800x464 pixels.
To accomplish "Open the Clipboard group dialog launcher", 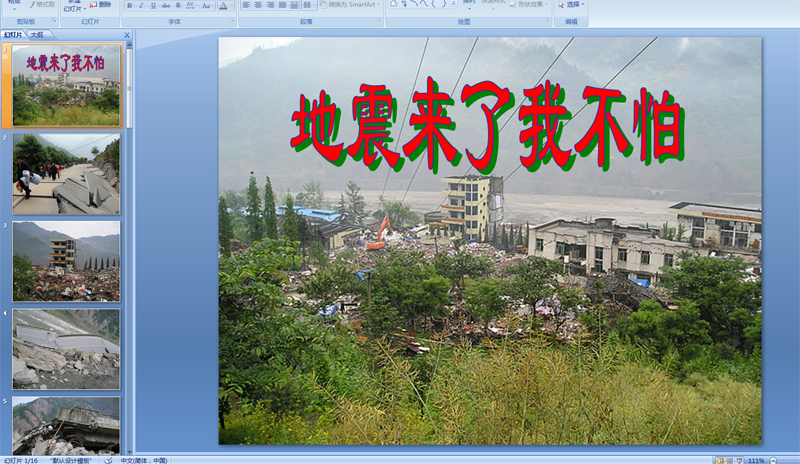I will tap(54, 21).
